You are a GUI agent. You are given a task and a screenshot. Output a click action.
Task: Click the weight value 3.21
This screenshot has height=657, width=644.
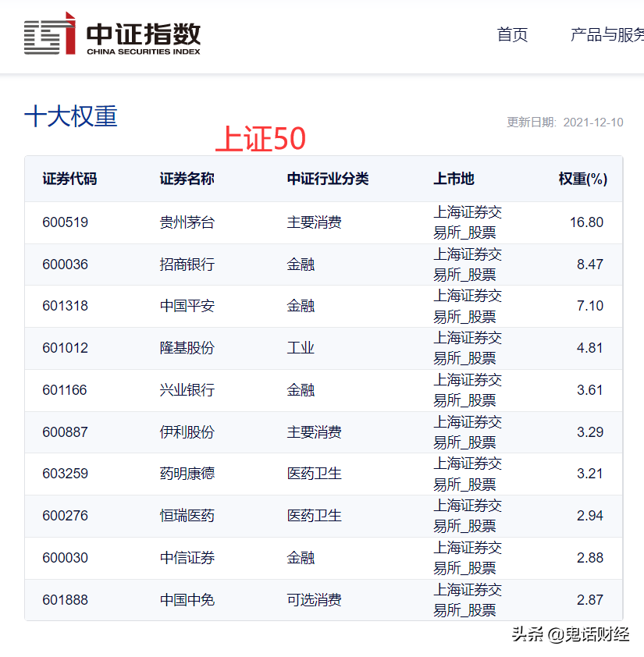pos(589,474)
